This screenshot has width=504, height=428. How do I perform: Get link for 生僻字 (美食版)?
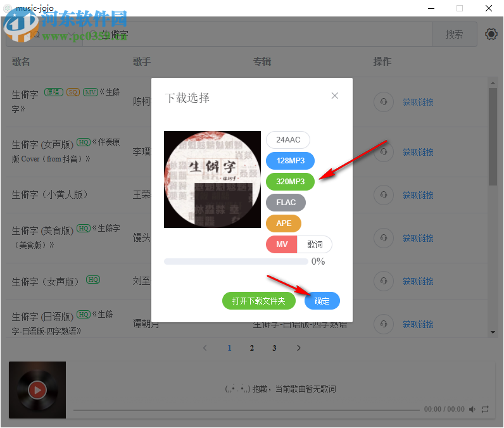click(x=418, y=238)
